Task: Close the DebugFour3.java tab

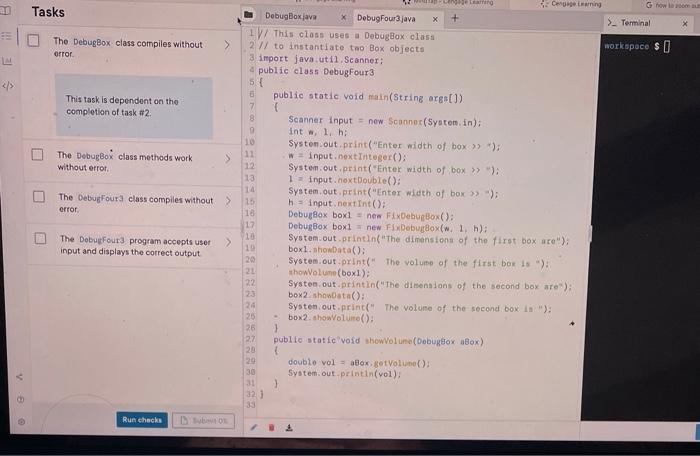Action: point(435,19)
